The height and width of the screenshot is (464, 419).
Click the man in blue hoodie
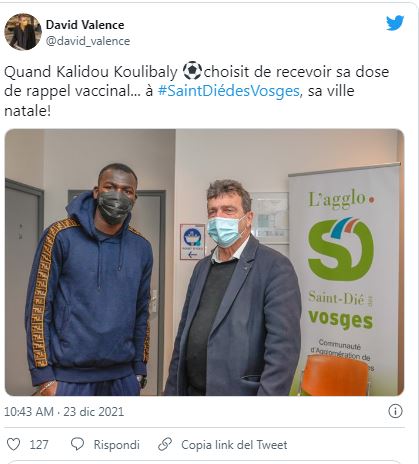[89, 280]
